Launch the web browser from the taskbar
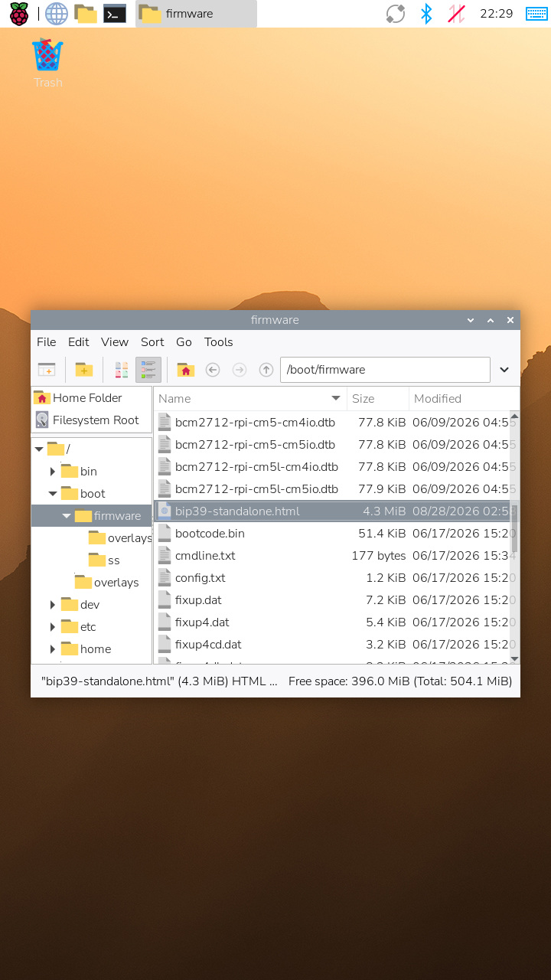 56,14
